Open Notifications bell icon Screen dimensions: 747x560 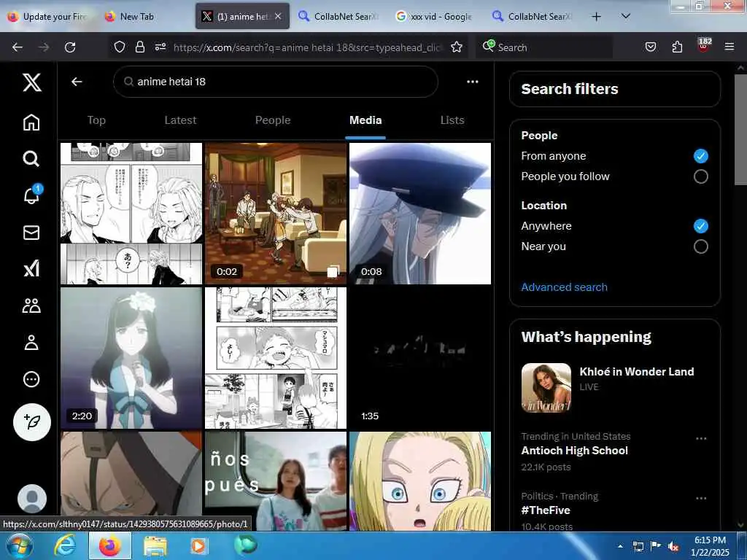[31, 195]
